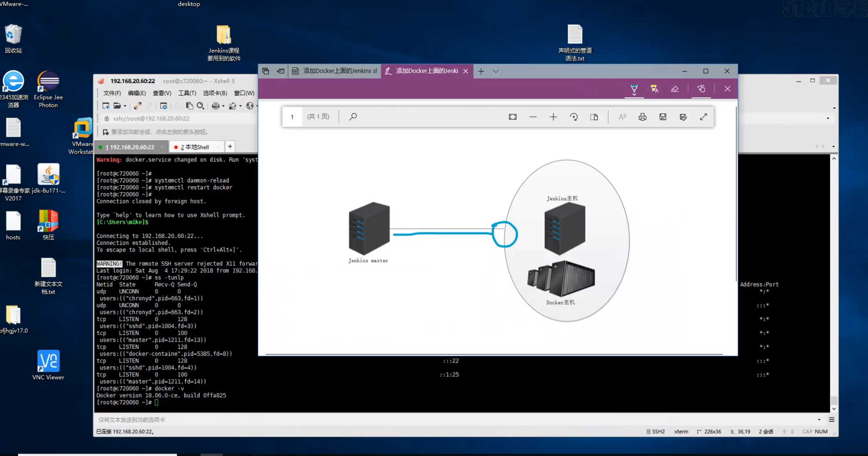Click the add current session arrow icon
868x456 pixels.
tap(106, 132)
